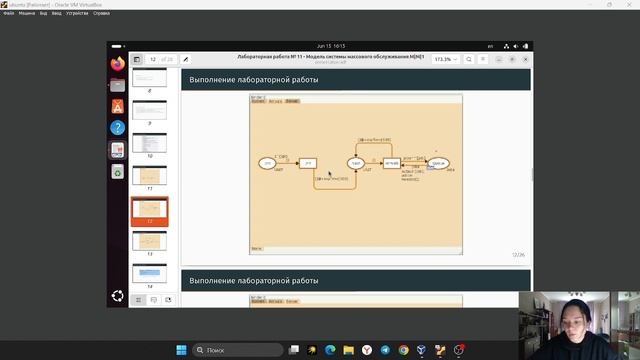Select highlighted page 12 thumbnail
Viewport: 640px width, 360px height.
point(149,211)
